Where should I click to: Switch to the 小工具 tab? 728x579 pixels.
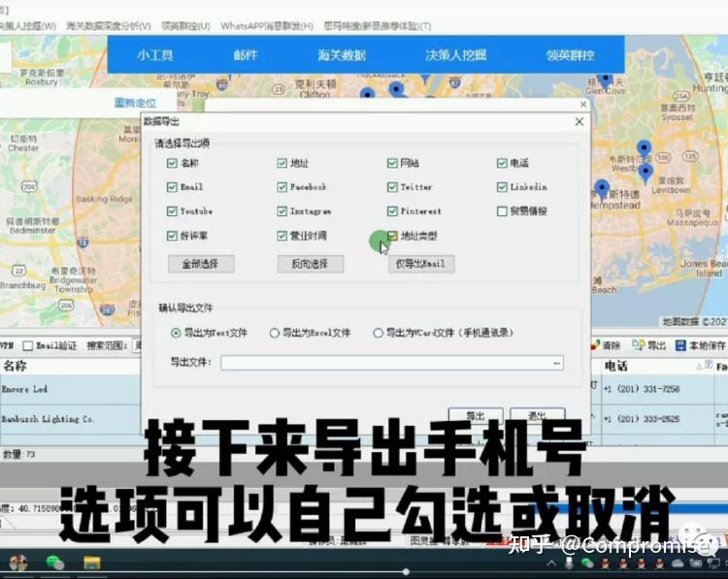click(154, 55)
